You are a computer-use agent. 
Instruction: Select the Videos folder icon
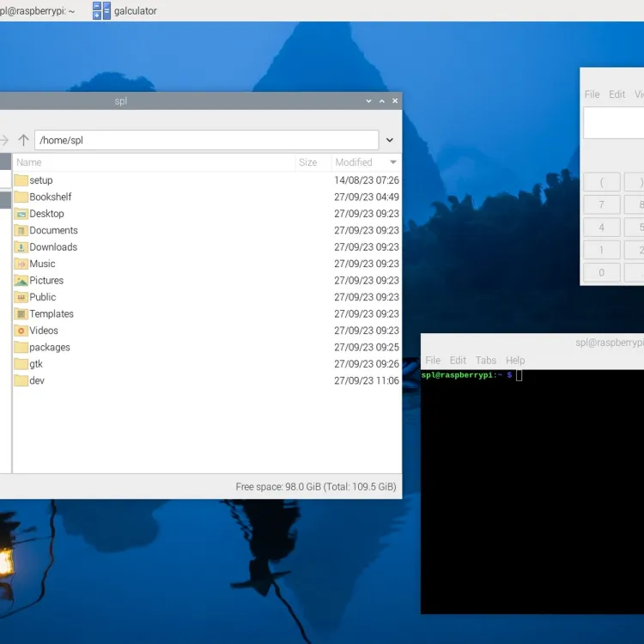[21, 331]
